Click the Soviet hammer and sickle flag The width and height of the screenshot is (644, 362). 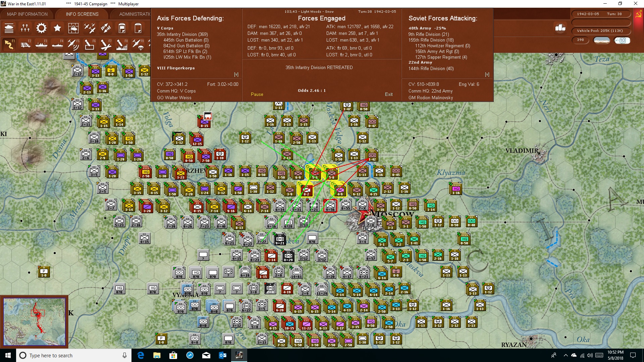click(638, 14)
